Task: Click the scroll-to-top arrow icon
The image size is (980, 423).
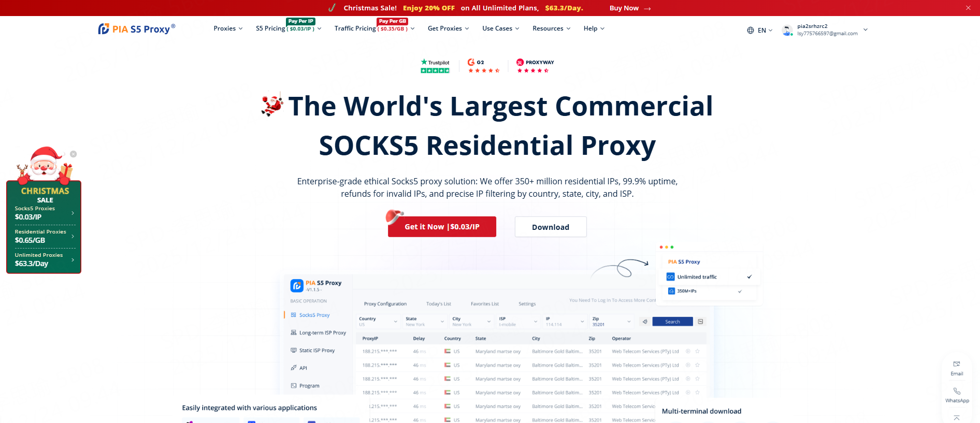Action: (x=957, y=418)
